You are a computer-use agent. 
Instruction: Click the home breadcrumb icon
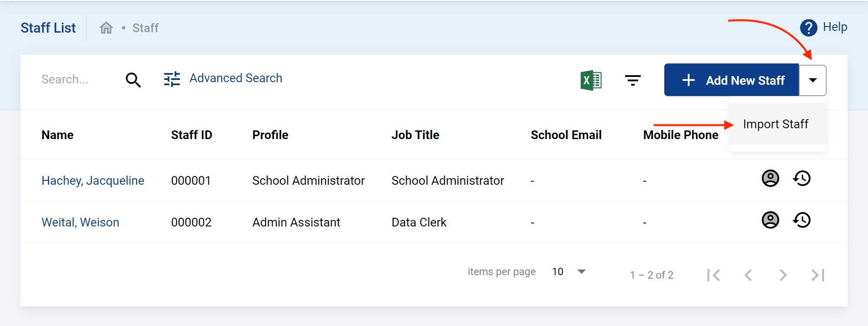coord(106,28)
